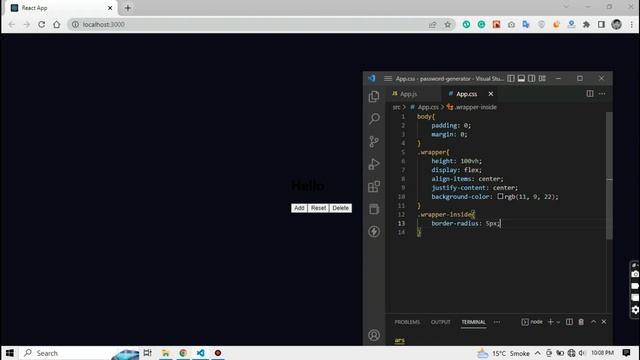Switch to the App.js editor tab

point(408,94)
